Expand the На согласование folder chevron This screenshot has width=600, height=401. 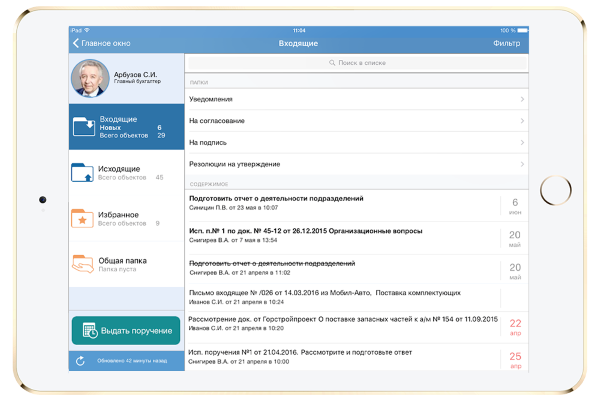(522, 121)
